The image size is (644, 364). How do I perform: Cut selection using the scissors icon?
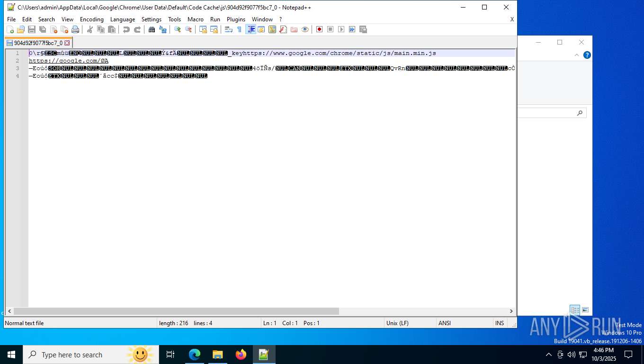point(90,29)
